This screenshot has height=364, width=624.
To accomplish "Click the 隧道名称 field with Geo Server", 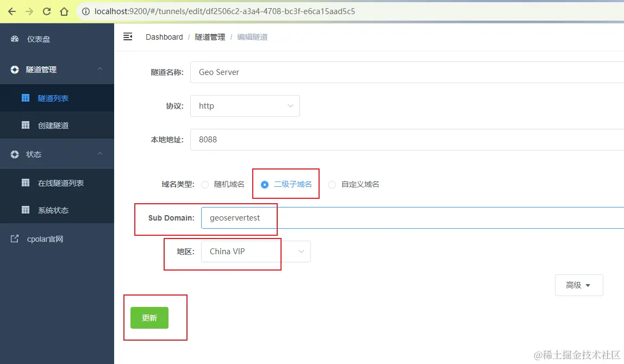I will click(x=407, y=72).
